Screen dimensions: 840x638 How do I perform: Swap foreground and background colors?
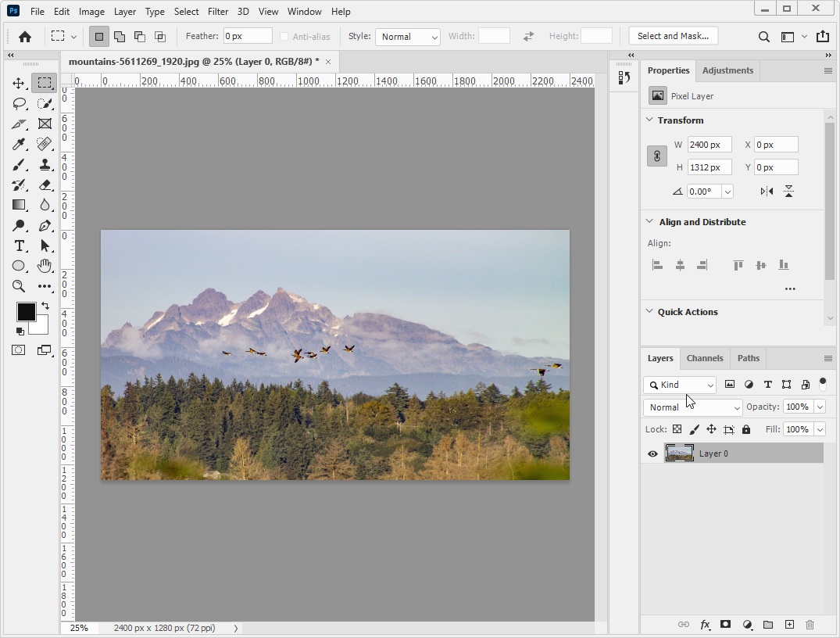point(45,306)
